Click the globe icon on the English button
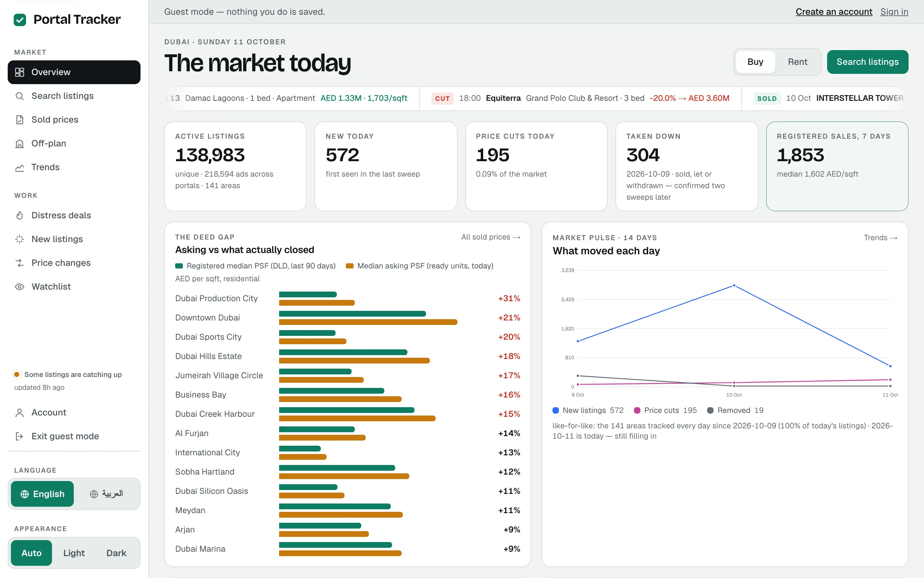This screenshot has width=924, height=578. (25, 494)
